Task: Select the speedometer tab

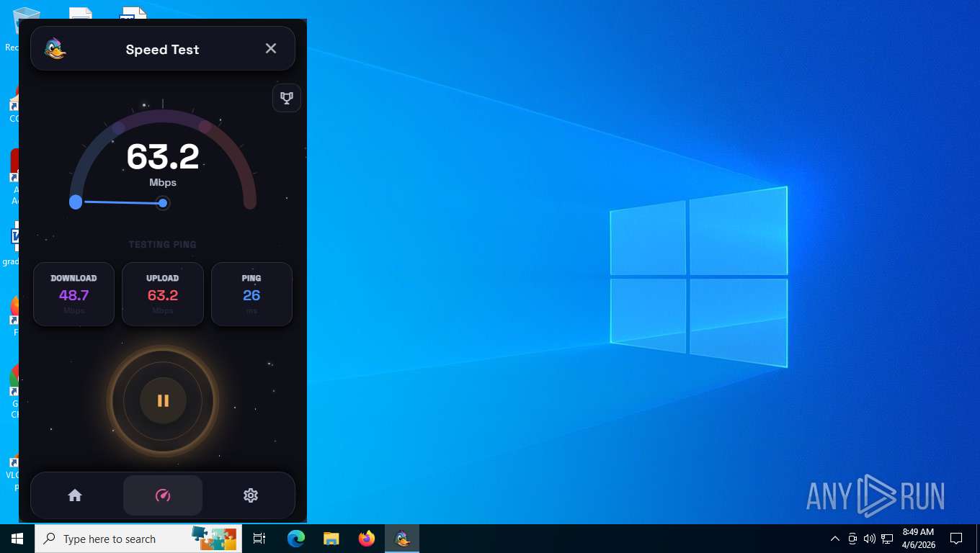Action: click(x=163, y=495)
